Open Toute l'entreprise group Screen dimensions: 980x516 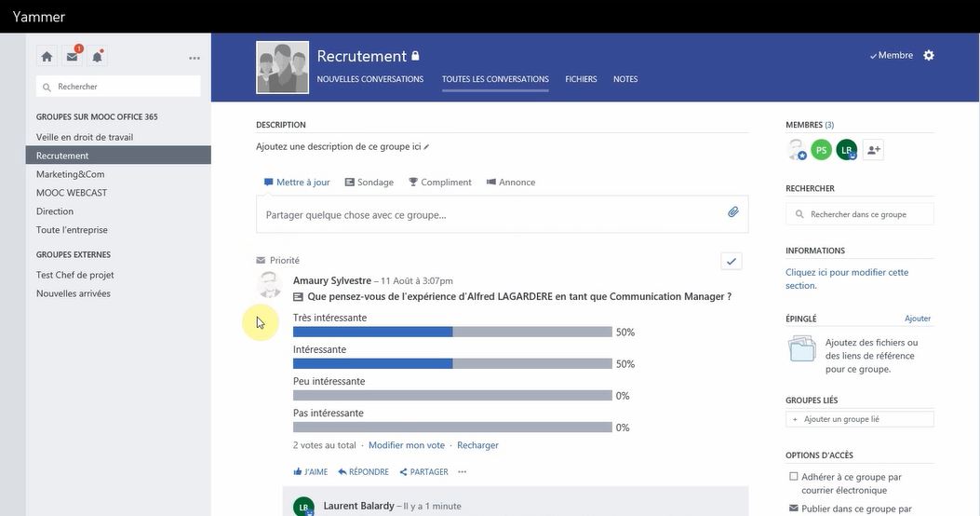pos(72,229)
